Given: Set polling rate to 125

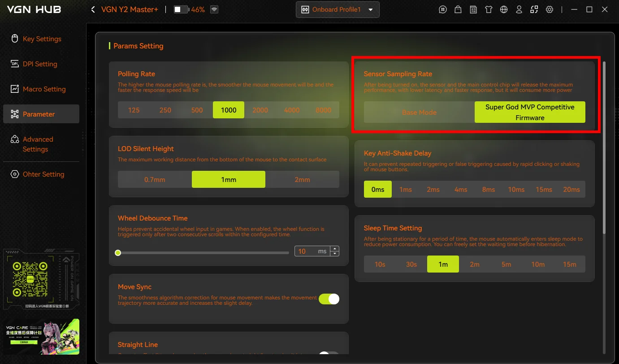Looking at the screenshot, I should click(134, 110).
